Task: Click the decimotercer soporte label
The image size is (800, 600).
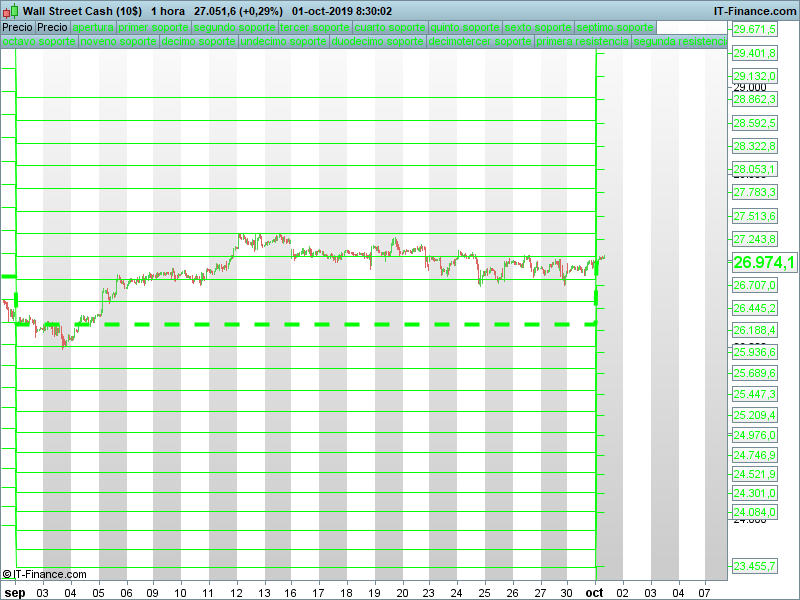Action: tap(479, 42)
